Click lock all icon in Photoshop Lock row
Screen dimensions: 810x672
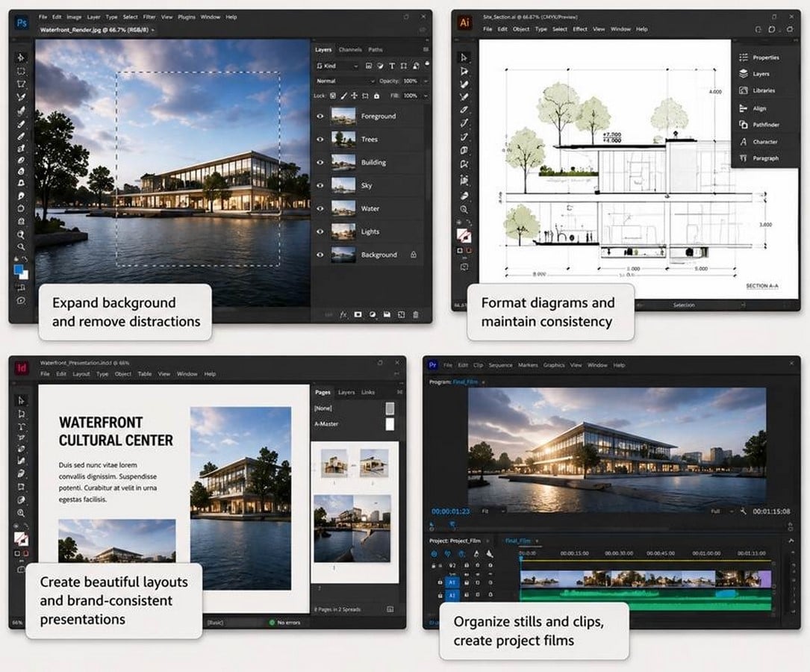(376, 96)
